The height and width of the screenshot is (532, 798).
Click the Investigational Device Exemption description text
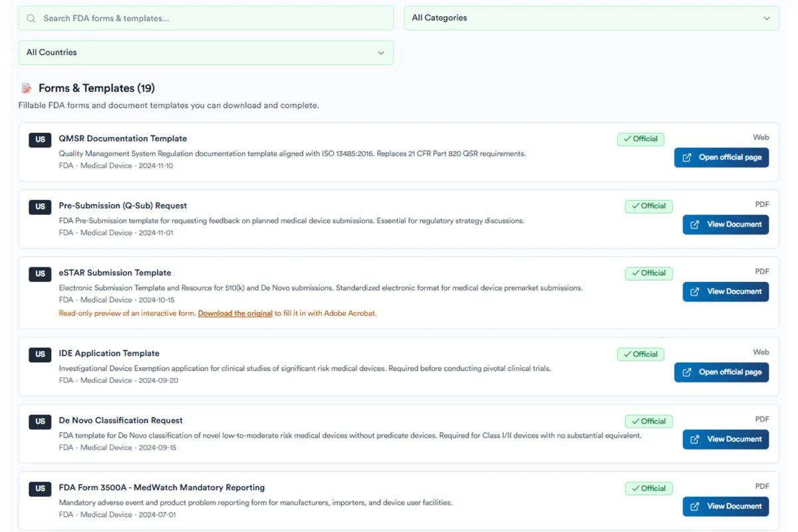(305, 369)
